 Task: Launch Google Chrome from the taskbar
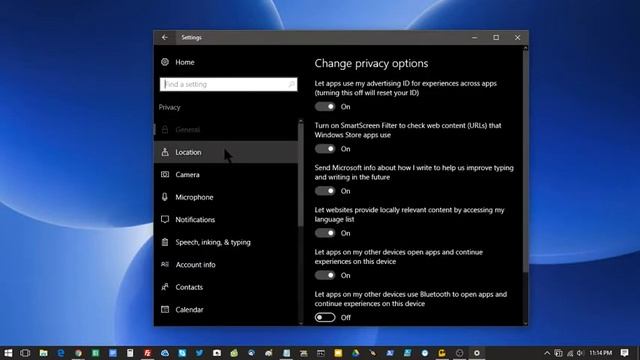pos(78,353)
